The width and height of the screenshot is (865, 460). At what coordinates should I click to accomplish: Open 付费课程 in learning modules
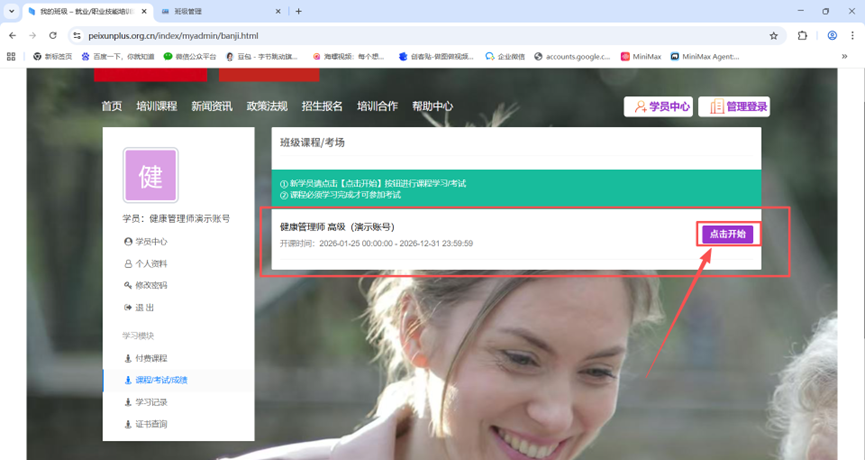pyautogui.click(x=151, y=358)
